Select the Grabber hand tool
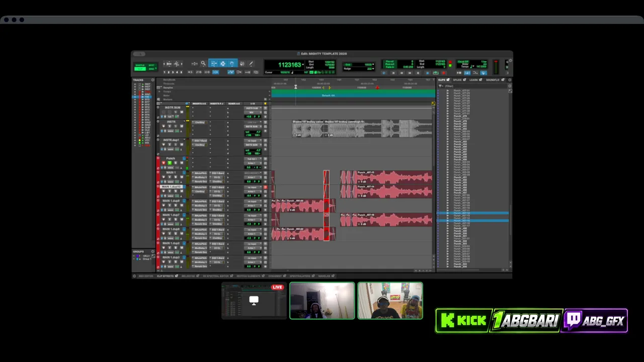 (x=232, y=63)
